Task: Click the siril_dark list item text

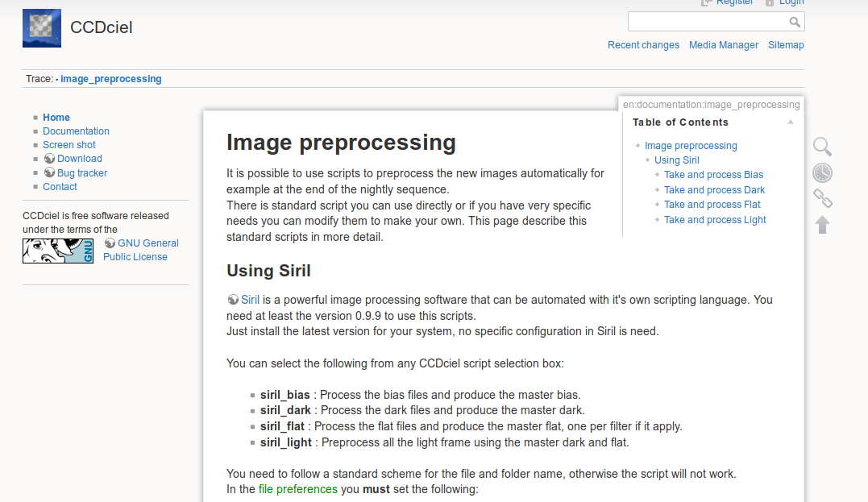Action: point(422,410)
